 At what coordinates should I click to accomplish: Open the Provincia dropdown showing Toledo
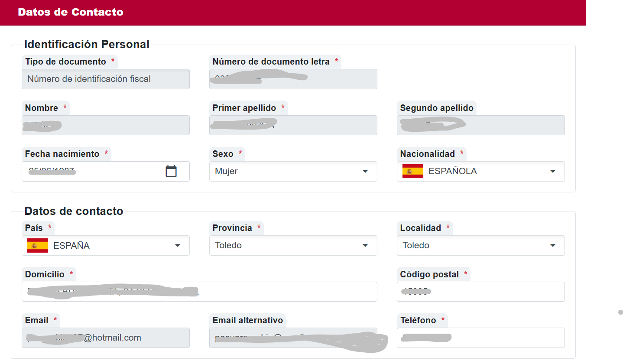[x=293, y=245]
